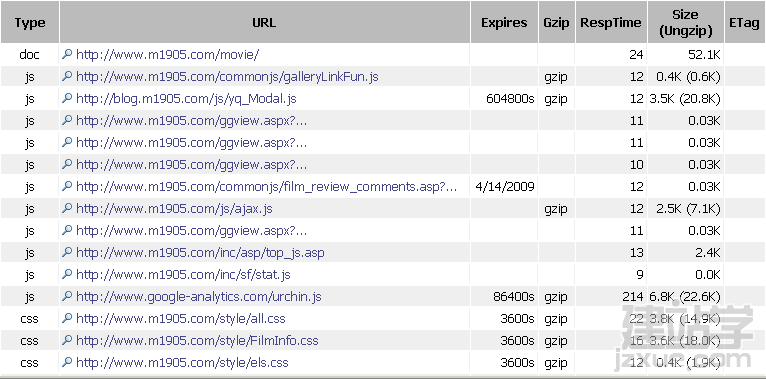Click magnifier icon beside top_js.asp
Viewport: 766px width, 379px height.
coord(67,253)
